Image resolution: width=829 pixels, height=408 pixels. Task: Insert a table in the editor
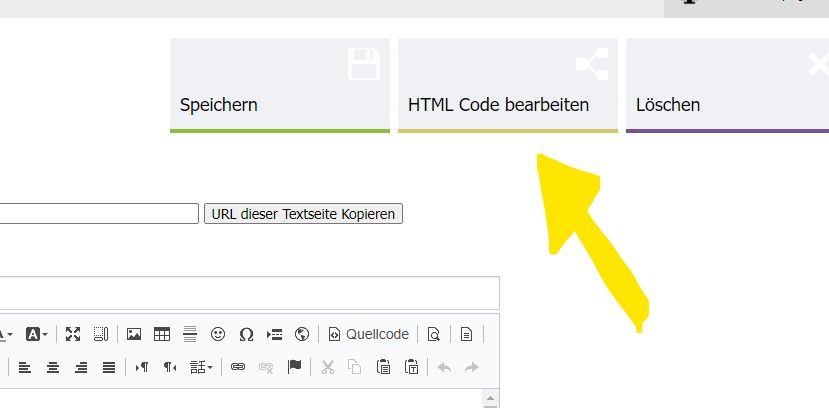(x=162, y=334)
